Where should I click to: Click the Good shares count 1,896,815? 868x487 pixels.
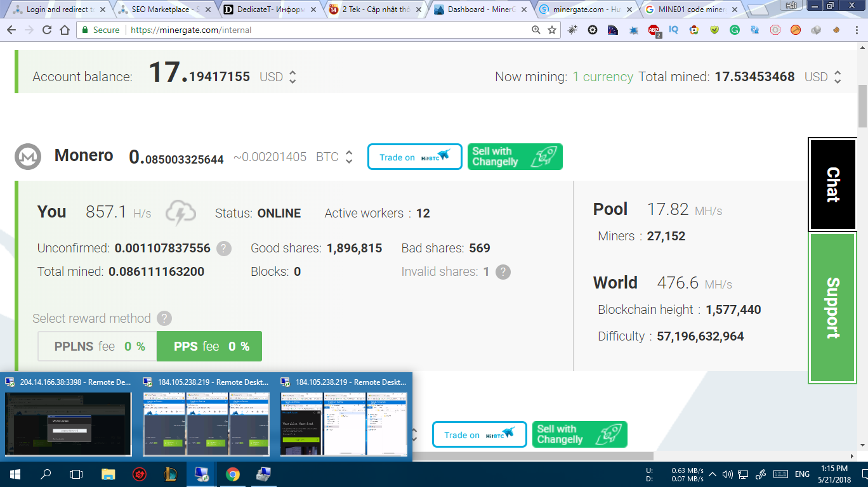354,249
